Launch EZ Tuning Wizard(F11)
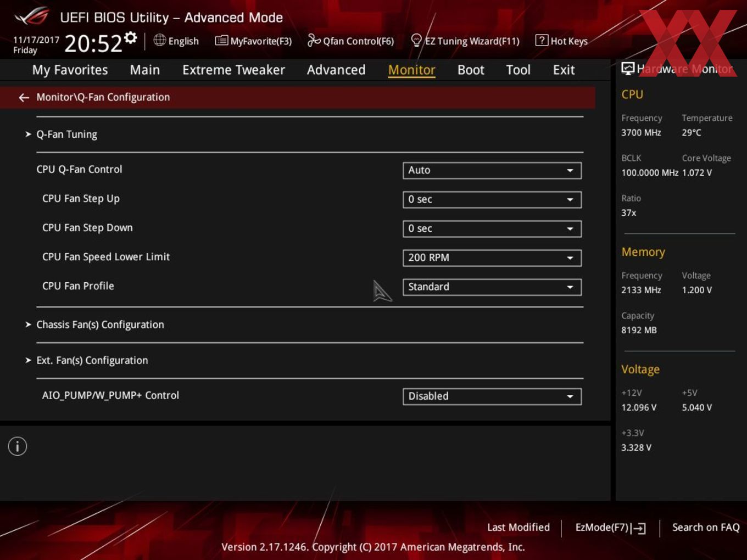The image size is (747, 560). 465,41
